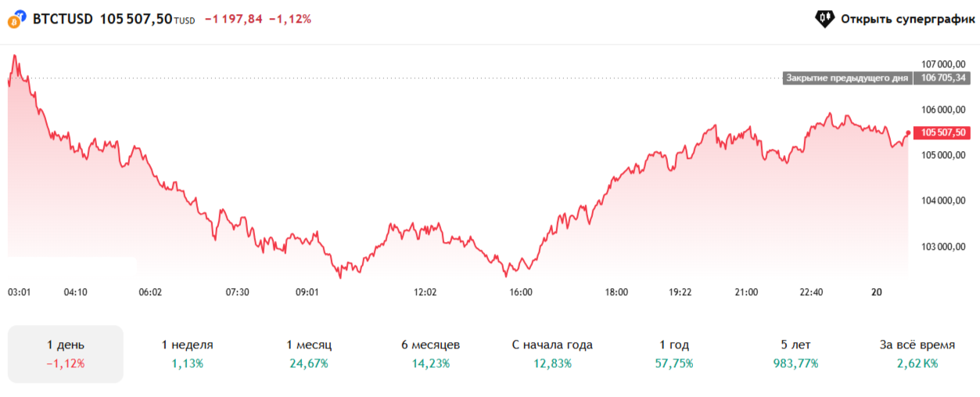Screen dimensions: 980x397
Task: Click the −1,12% change in header
Action: [x=289, y=20]
